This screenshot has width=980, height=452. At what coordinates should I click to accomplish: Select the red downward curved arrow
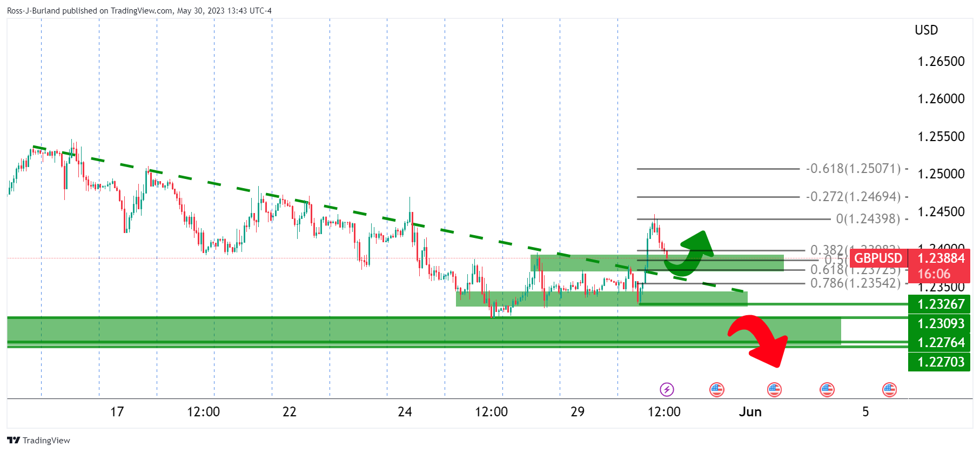coord(759,340)
